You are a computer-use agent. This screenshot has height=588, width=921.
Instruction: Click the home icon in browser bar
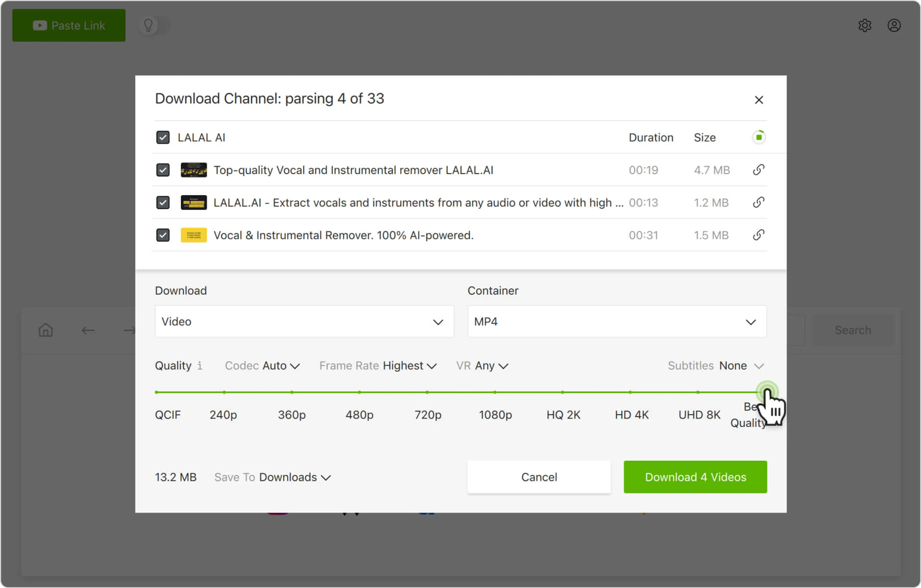[46, 330]
